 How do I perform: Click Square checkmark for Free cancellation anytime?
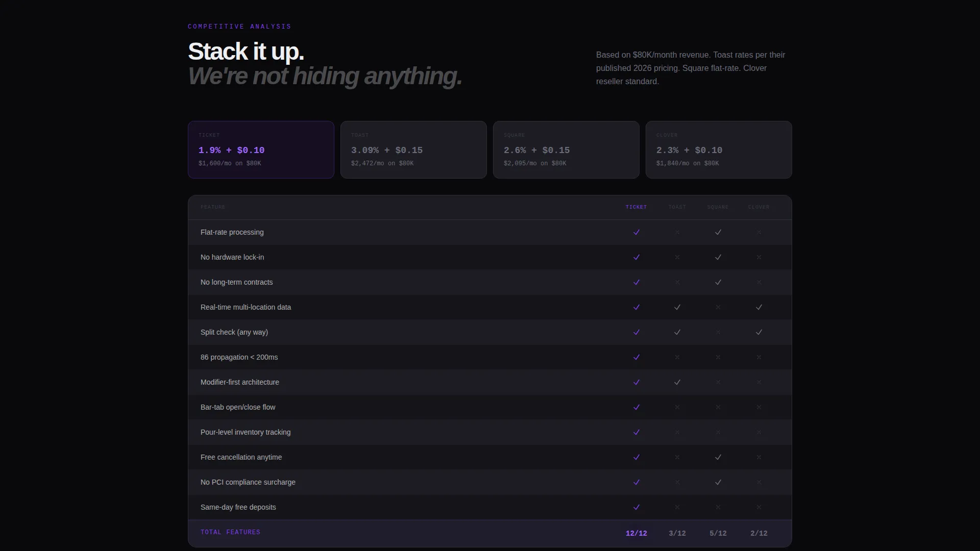point(718,457)
